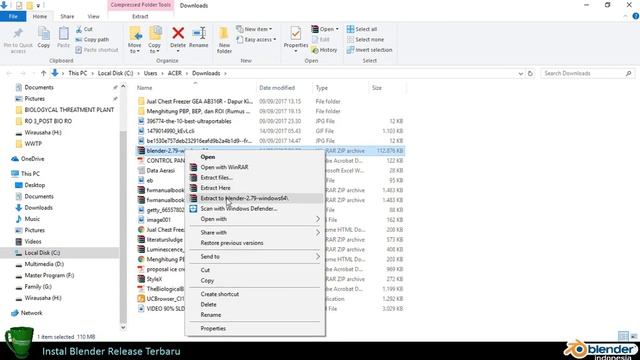Switch to details view icon in status bar
This screenshot has width=640, height=360.
click(x=623, y=336)
